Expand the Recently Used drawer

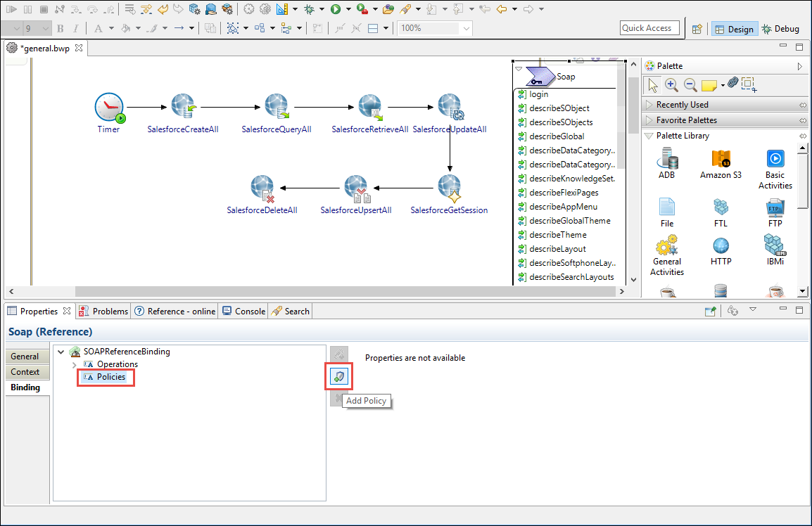[649, 105]
